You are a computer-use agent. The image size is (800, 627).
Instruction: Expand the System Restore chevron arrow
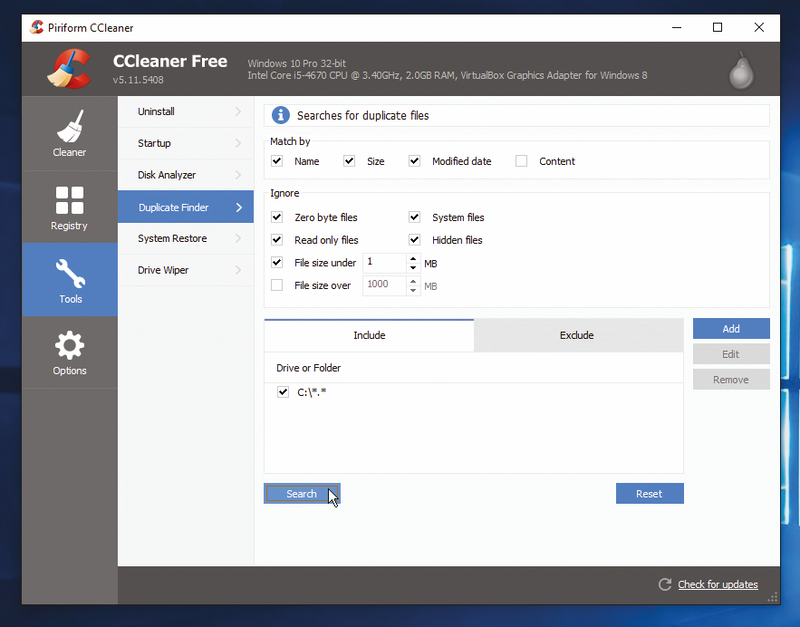click(x=238, y=238)
